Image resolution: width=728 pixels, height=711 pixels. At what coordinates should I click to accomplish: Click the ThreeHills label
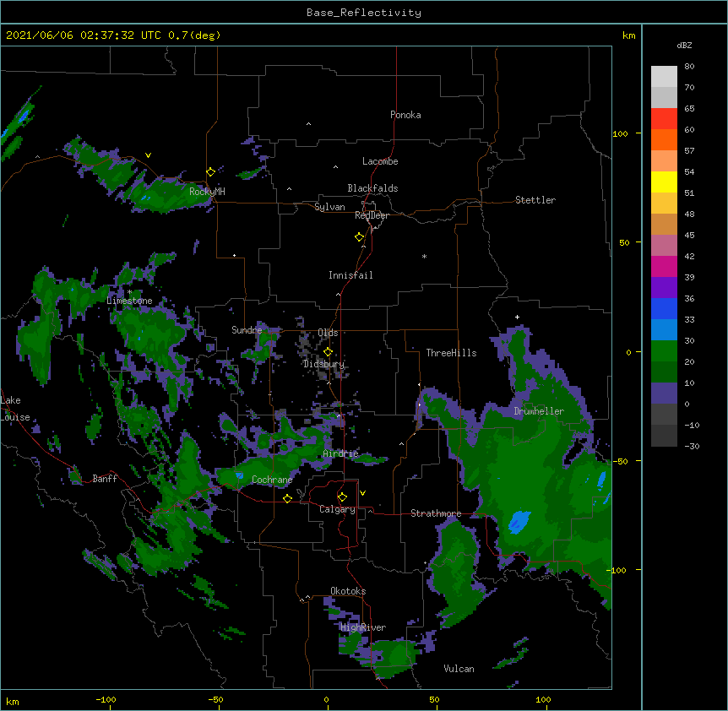click(x=451, y=353)
